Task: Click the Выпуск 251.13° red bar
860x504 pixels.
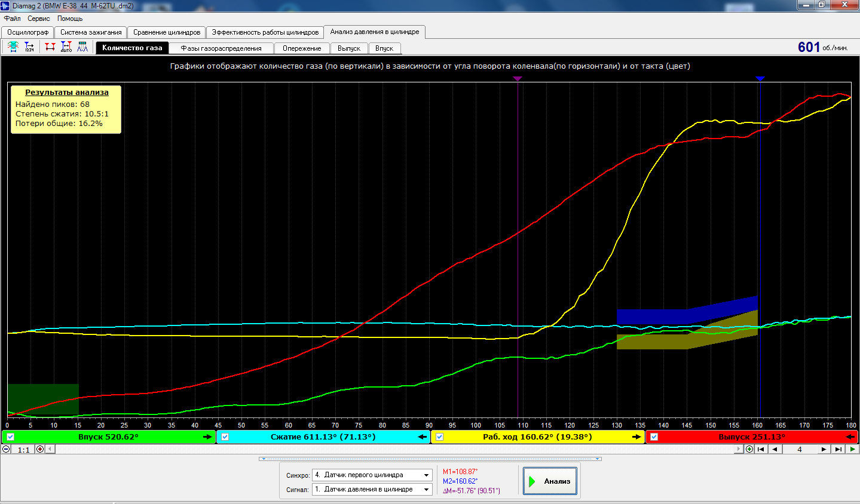Action: [752, 437]
